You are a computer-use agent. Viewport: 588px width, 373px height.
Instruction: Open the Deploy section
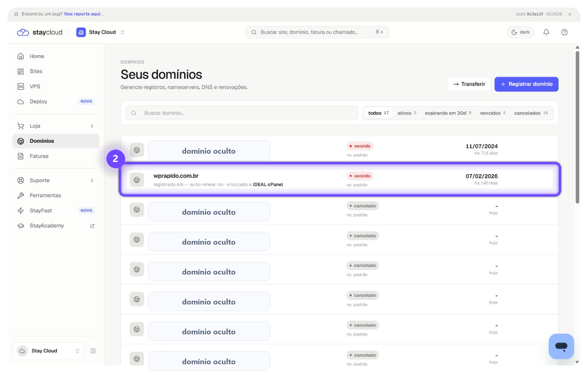point(56,101)
